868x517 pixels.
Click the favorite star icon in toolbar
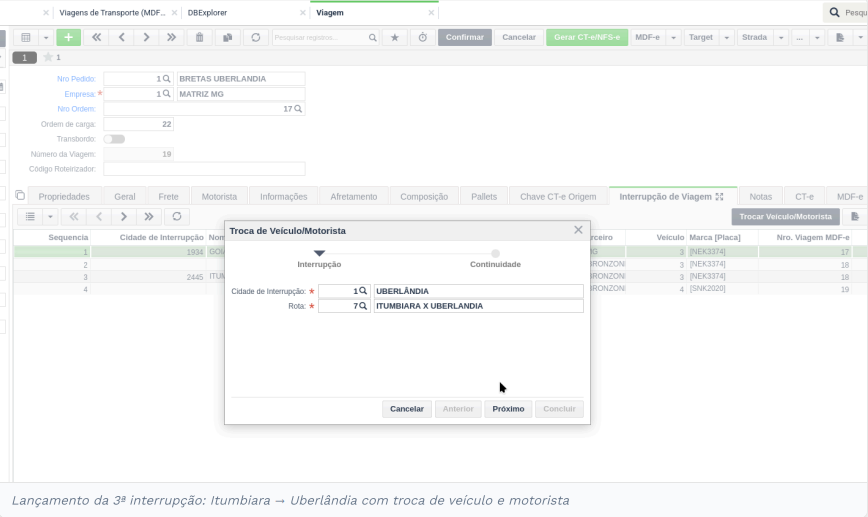(395, 37)
